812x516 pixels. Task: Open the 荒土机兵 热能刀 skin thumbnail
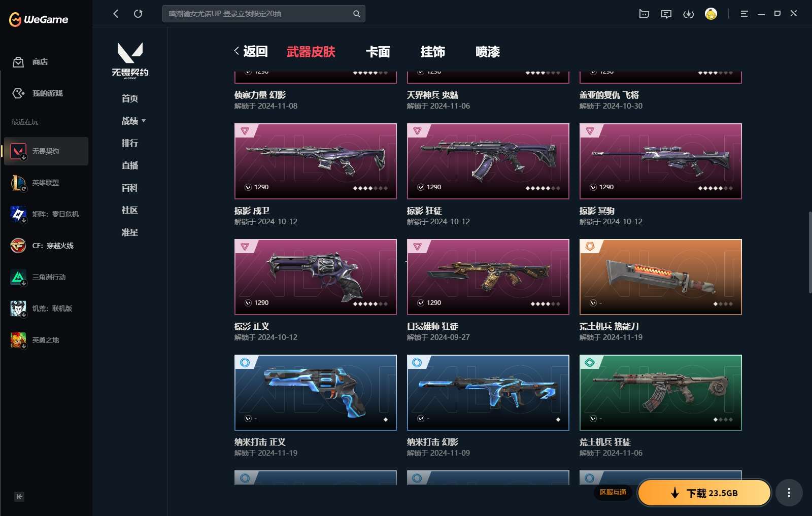pyautogui.click(x=660, y=277)
